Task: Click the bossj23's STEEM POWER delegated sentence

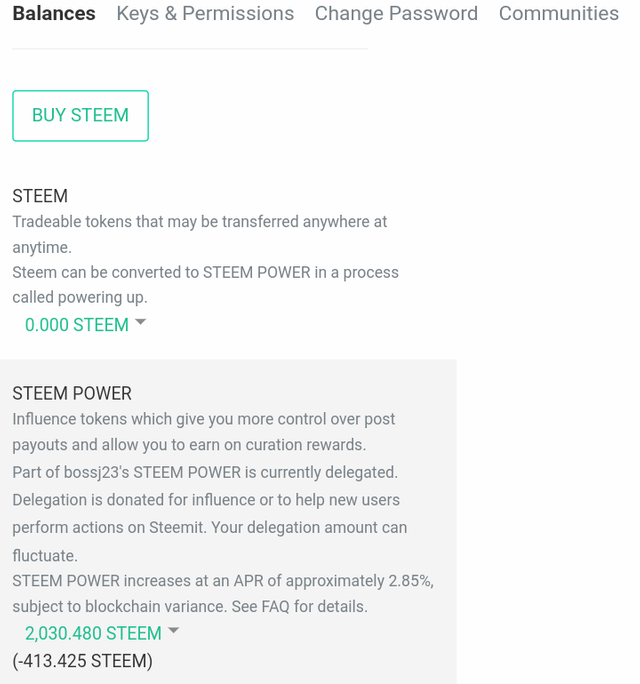Action: tap(204, 472)
